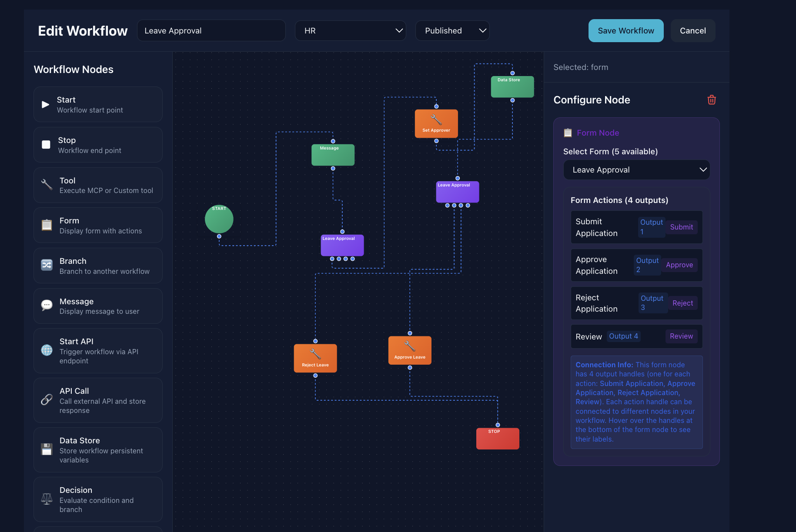
Task: Click the Decision scales icon
Action: (46, 499)
